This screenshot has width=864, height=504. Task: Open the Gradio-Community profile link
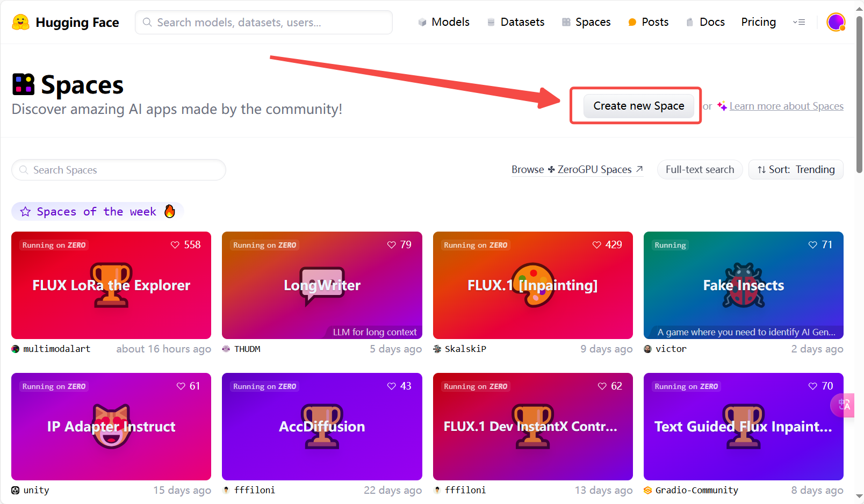[697, 491]
